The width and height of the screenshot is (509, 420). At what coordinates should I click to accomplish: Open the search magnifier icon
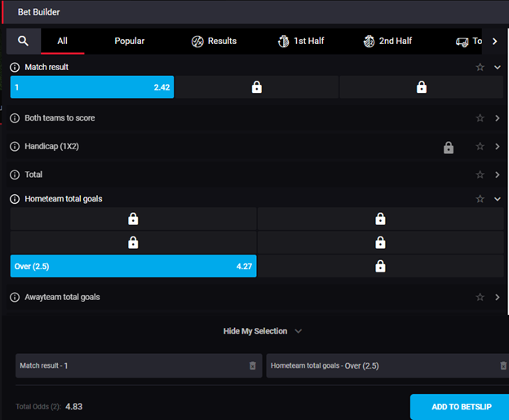[x=23, y=41]
